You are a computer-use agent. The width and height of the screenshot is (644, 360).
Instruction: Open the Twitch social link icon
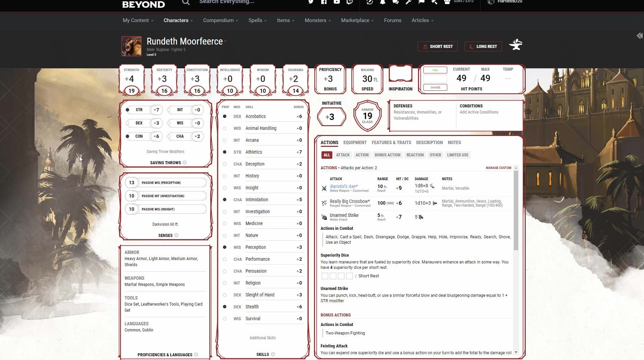tap(349, 2)
